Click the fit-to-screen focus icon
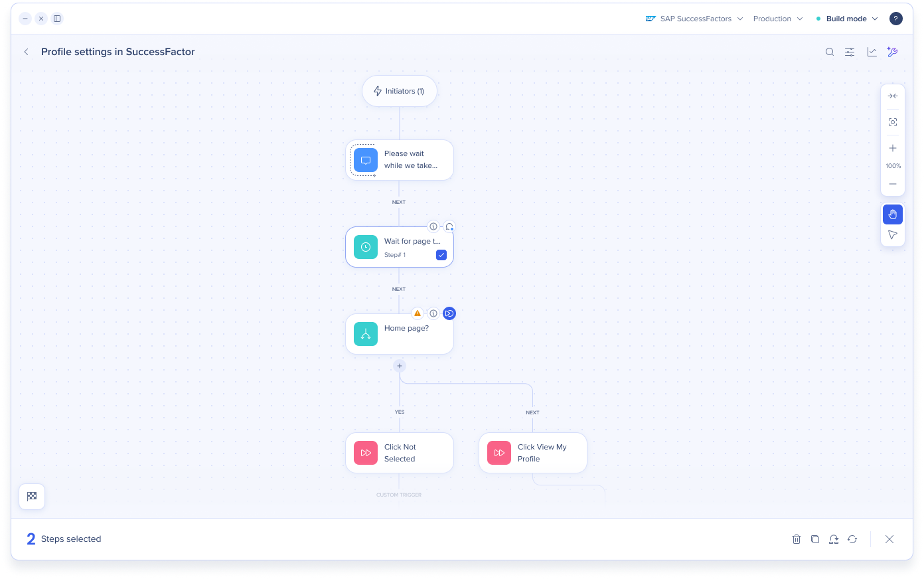924x579 pixels. pyautogui.click(x=893, y=122)
